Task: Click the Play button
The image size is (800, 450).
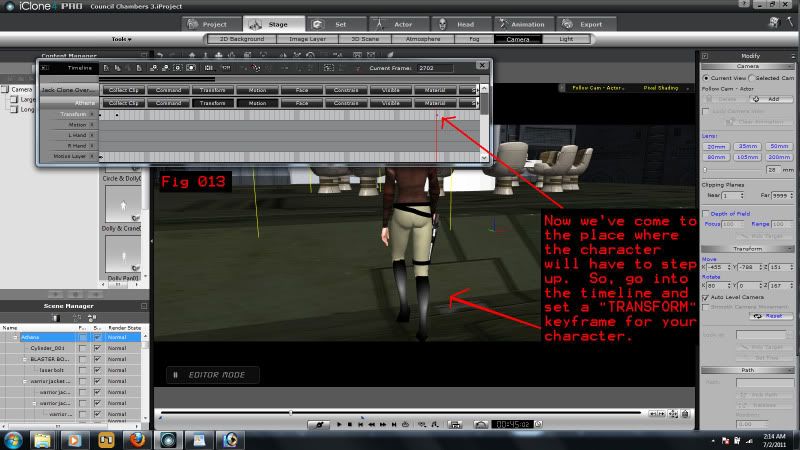Action: pyautogui.click(x=339, y=424)
